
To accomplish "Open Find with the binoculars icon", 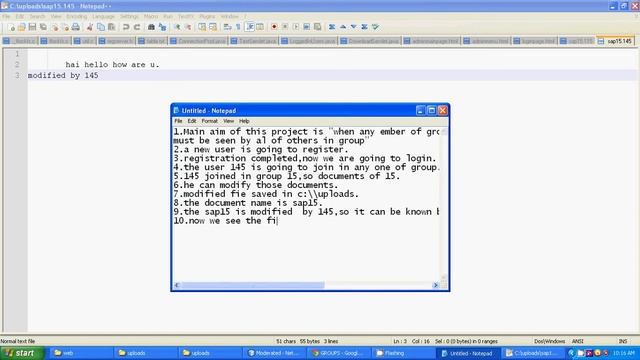I will 151,27.
